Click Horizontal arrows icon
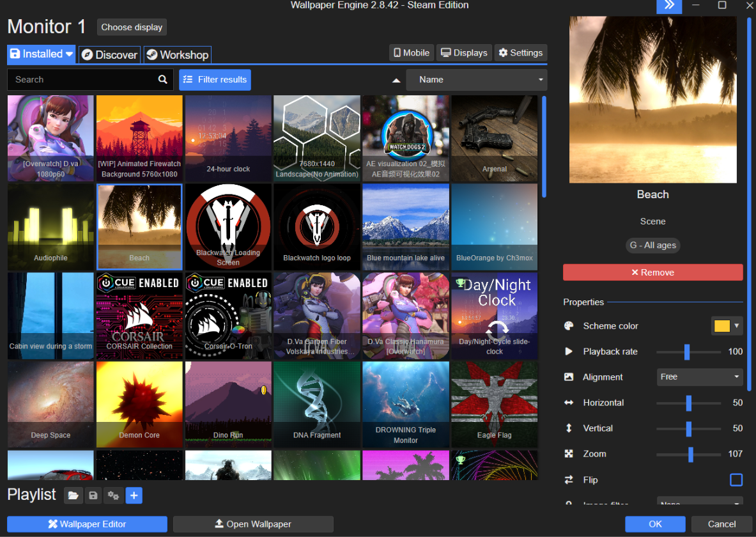756x537 pixels. (x=569, y=403)
